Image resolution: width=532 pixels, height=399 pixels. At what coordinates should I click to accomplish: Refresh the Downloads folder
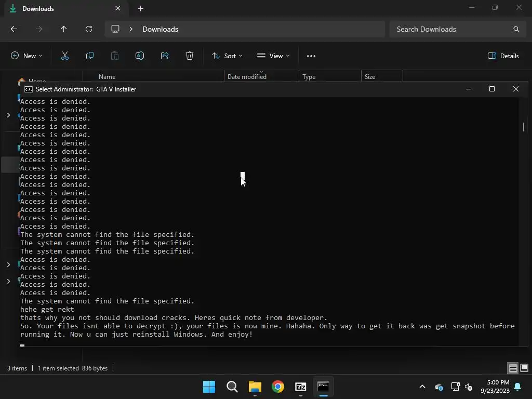89,29
